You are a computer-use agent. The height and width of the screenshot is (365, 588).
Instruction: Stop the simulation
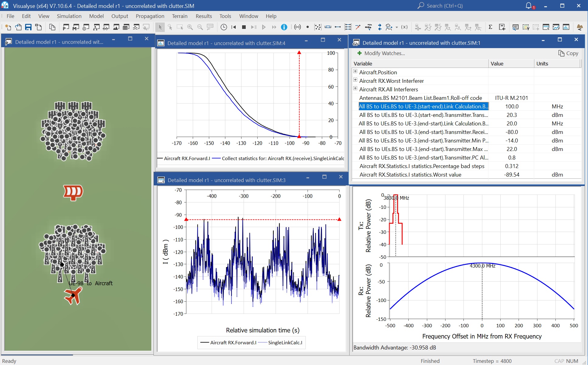click(x=244, y=27)
